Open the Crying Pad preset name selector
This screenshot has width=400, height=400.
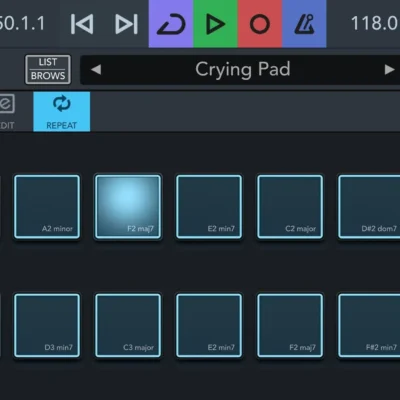click(x=242, y=70)
